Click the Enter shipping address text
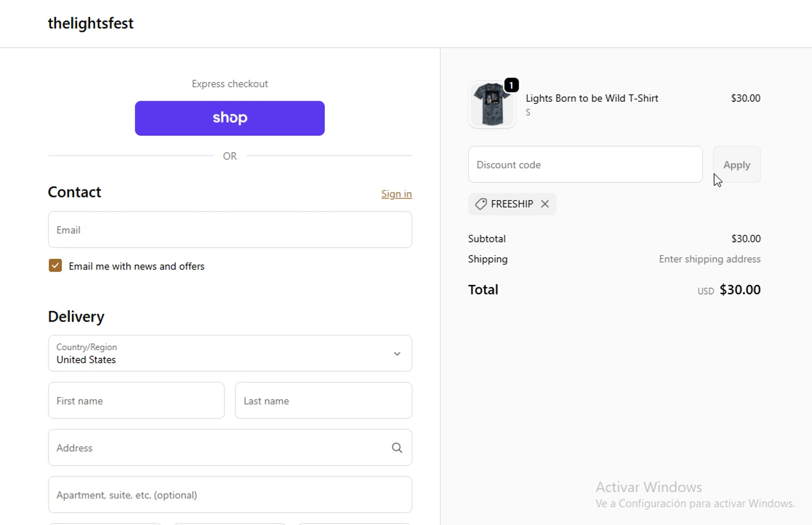This screenshot has height=525, width=812. tap(710, 259)
